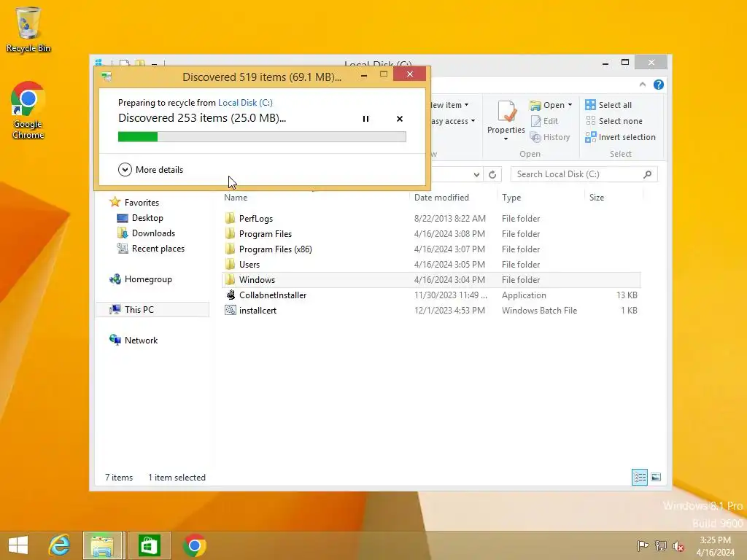
Task: Click the Local Disk (C:) link
Action: coord(245,102)
